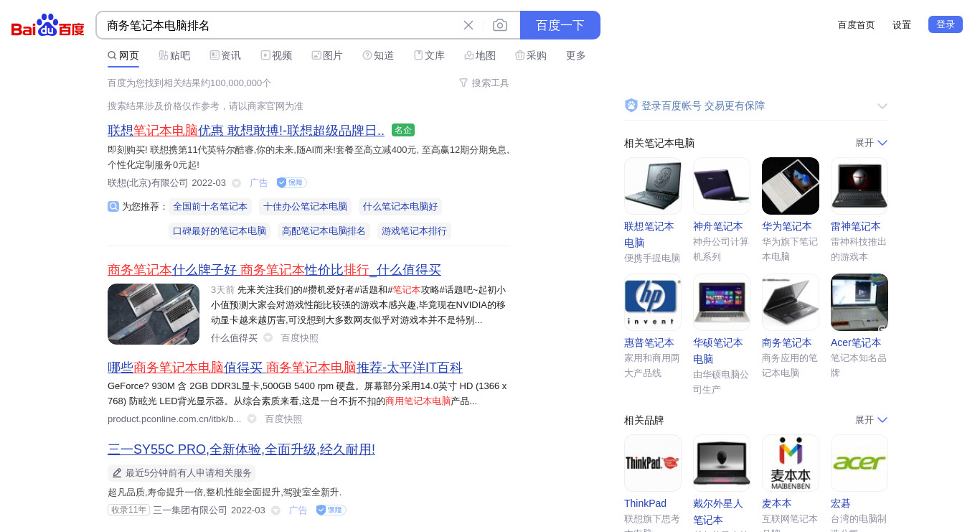This screenshot has height=532, width=980.
Task: Open 华为笔记本 thumbnail
Action: pyautogui.click(x=791, y=186)
